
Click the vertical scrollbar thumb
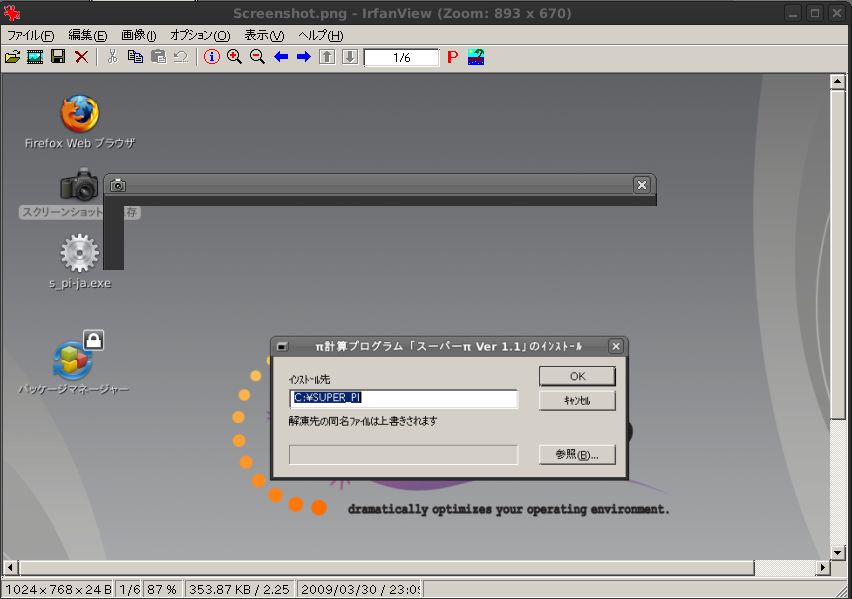point(837,254)
